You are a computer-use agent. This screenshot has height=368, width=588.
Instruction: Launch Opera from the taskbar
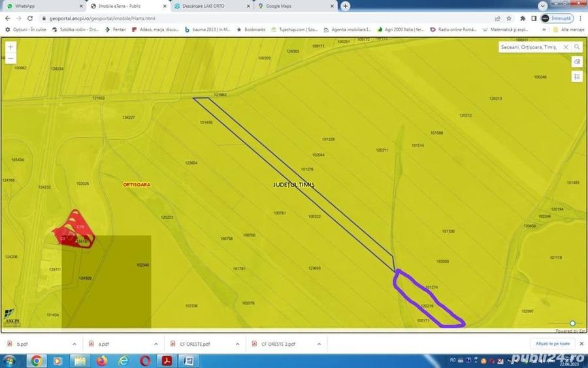[145, 361]
